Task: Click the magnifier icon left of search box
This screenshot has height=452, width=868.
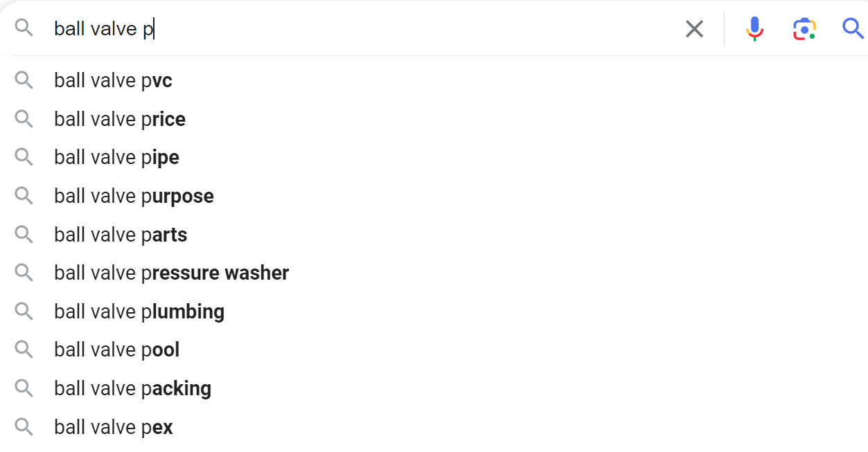Action: 24,28
